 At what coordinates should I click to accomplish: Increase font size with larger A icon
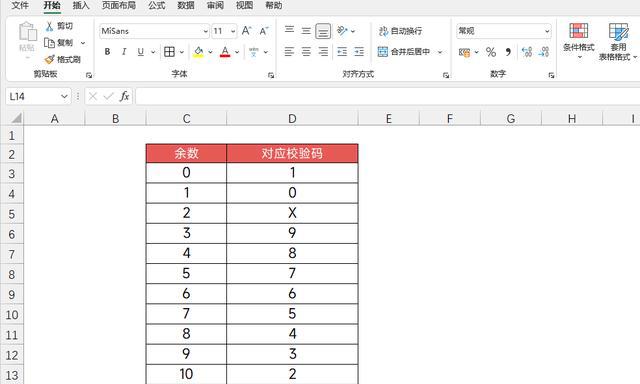(x=246, y=31)
